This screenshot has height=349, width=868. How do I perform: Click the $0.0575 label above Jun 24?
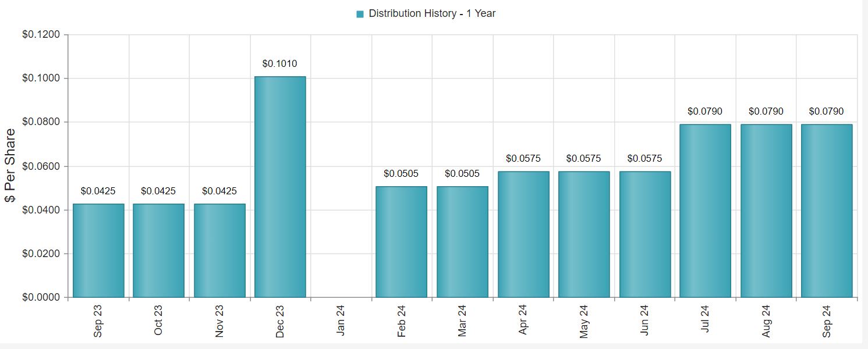(x=645, y=159)
